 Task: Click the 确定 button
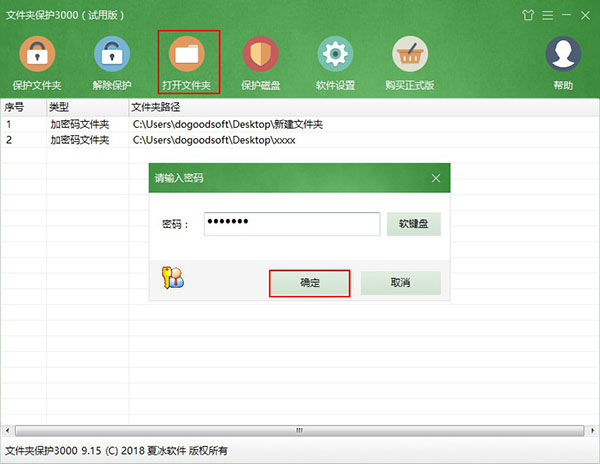click(x=310, y=283)
